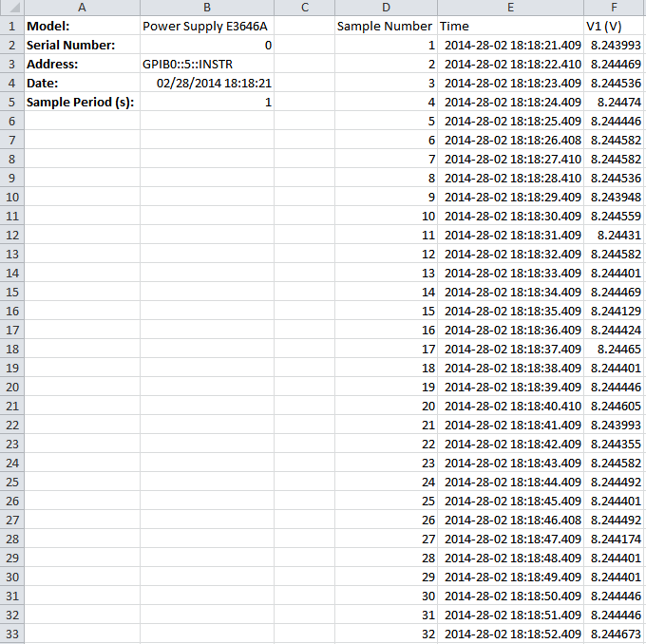Click the sample number 30 cell
The image size is (646, 644).
pos(386,596)
